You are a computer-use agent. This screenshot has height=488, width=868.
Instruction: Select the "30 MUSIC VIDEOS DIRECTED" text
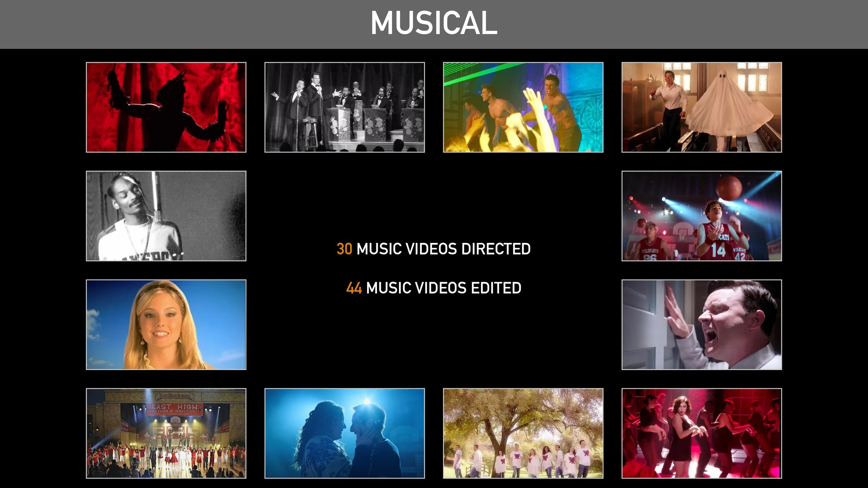pyautogui.click(x=434, y=249)
